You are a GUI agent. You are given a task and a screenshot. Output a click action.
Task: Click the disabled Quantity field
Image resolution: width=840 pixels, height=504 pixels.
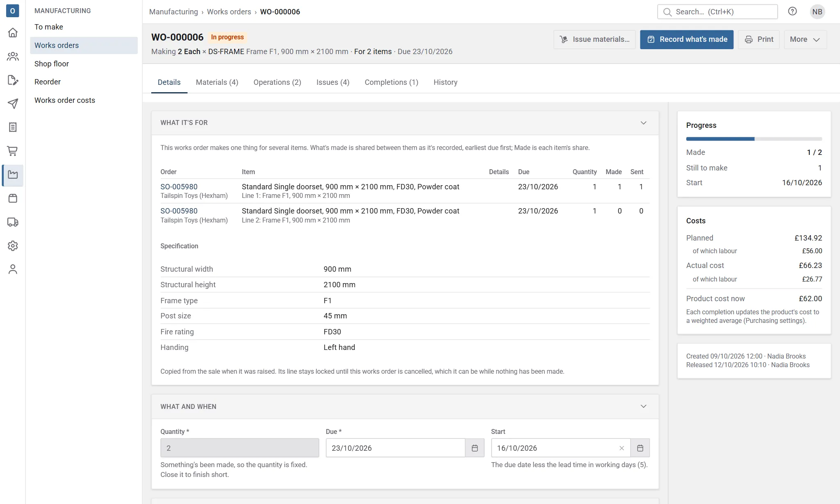tap(239, 448)
